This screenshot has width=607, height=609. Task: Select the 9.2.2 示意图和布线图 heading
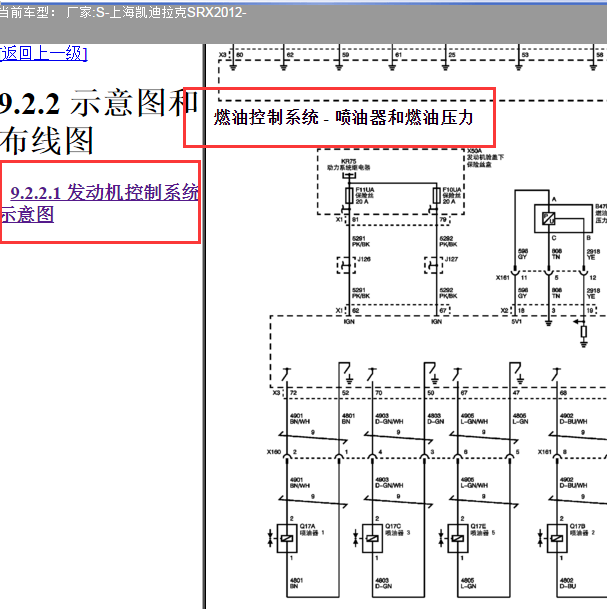tap(99, 121)
